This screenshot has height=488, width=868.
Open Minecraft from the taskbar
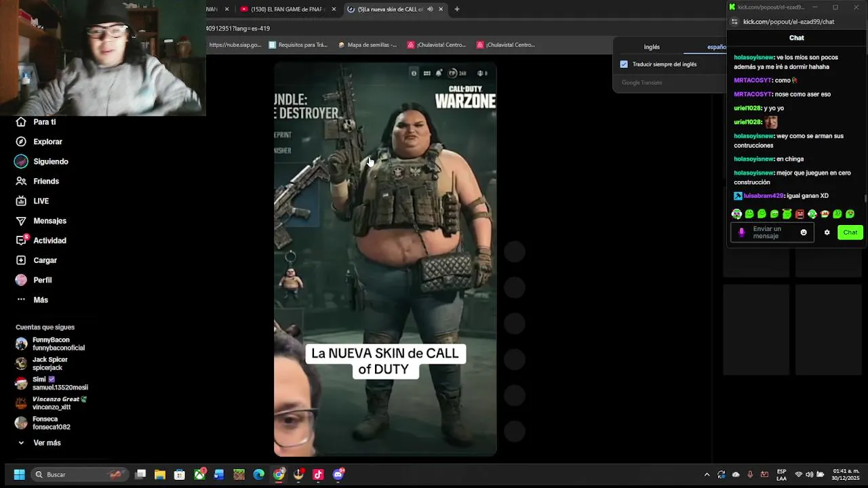tap(239, 474)
